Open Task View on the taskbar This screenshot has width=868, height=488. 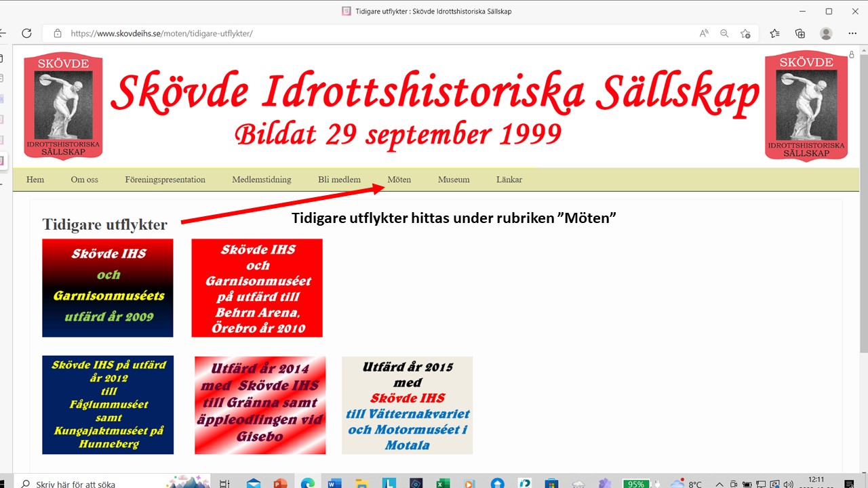(225, 483)
